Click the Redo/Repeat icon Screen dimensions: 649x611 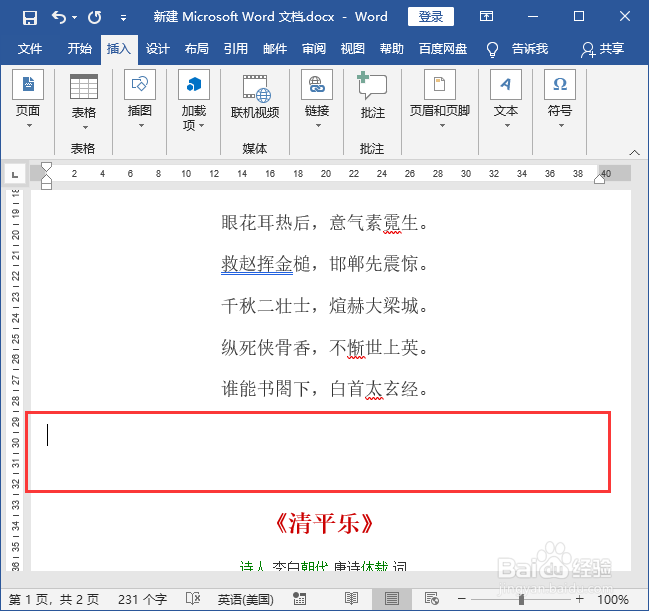click(x=94, y=17)
